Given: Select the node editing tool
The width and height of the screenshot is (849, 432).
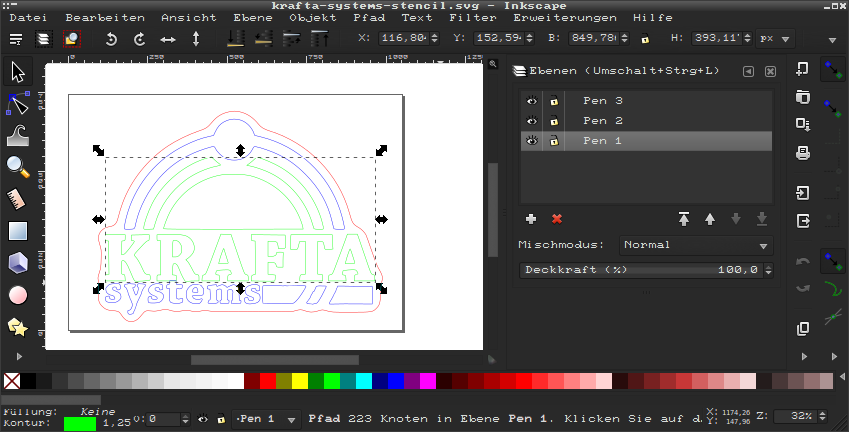Looking at the screenshot, I should click(x=18, y=103).
